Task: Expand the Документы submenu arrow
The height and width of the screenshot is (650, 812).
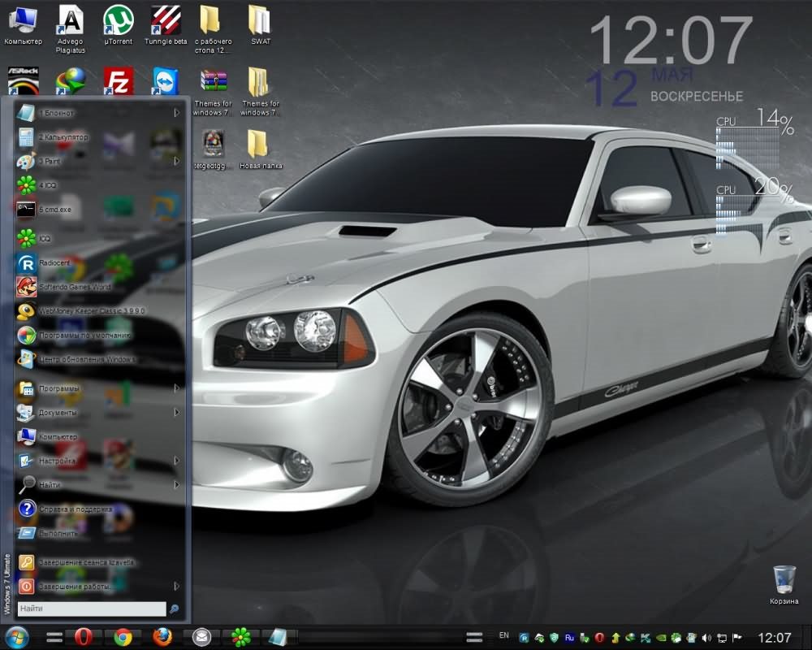Action: 176,413
